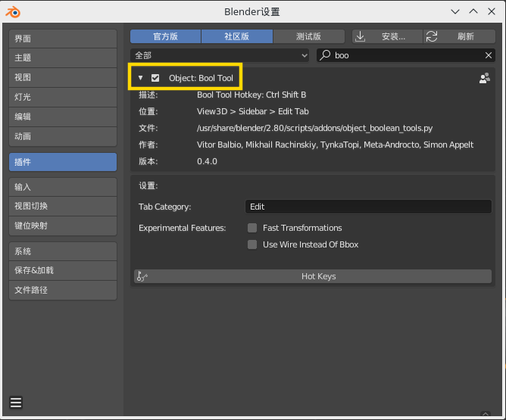
Task: Click the magnifier icon in search field
Action: coord(325,55)
